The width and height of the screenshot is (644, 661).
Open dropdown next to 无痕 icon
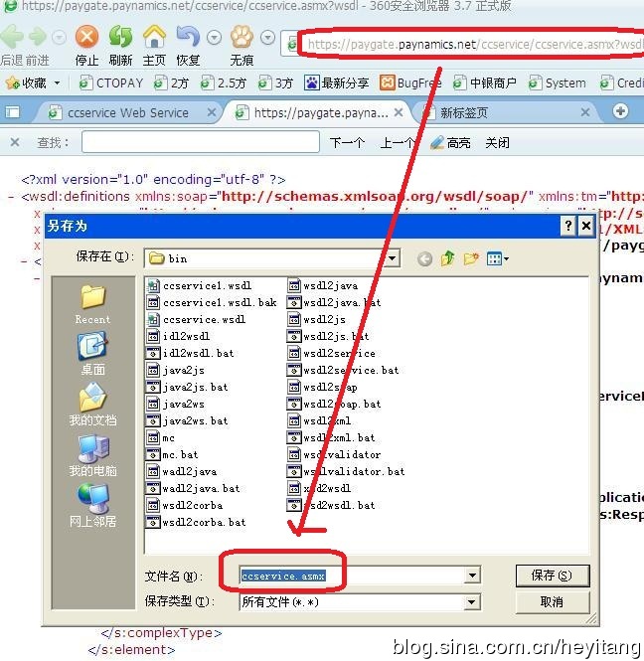pyautogui.click(x=267, y=38)
